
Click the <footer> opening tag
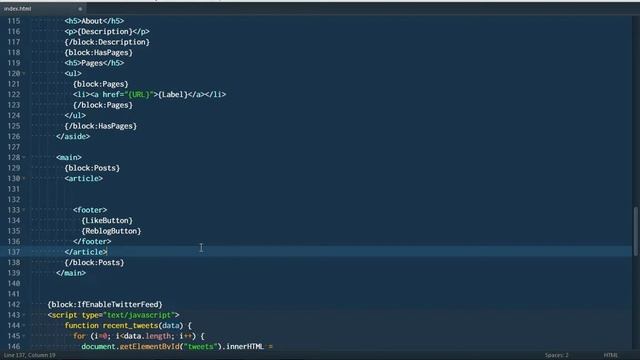click(90, 210)
